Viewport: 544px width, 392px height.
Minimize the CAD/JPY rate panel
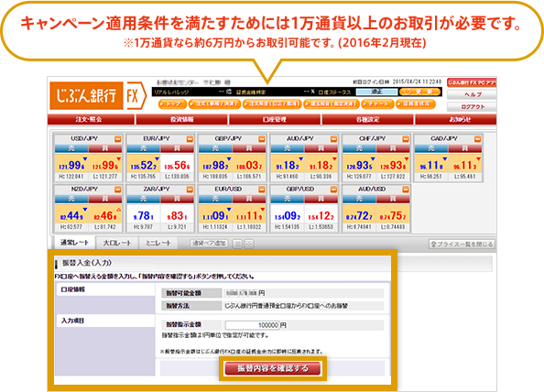[x=478, y=139]
